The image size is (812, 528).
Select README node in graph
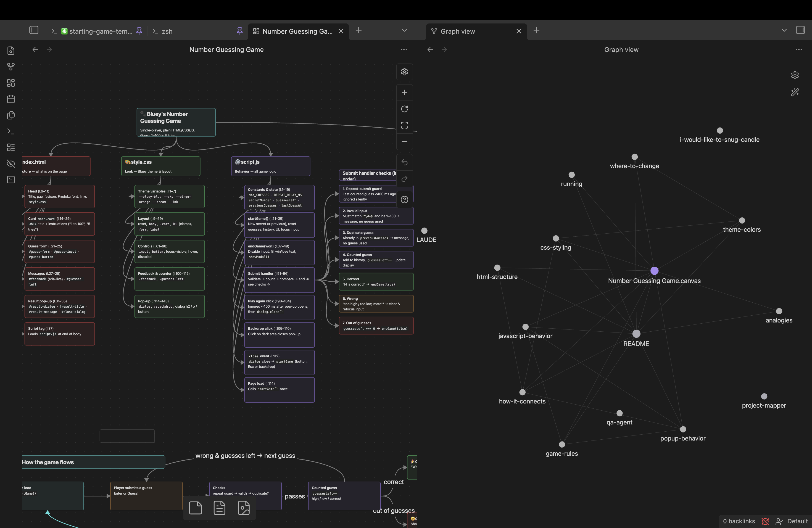click(636, 334)
